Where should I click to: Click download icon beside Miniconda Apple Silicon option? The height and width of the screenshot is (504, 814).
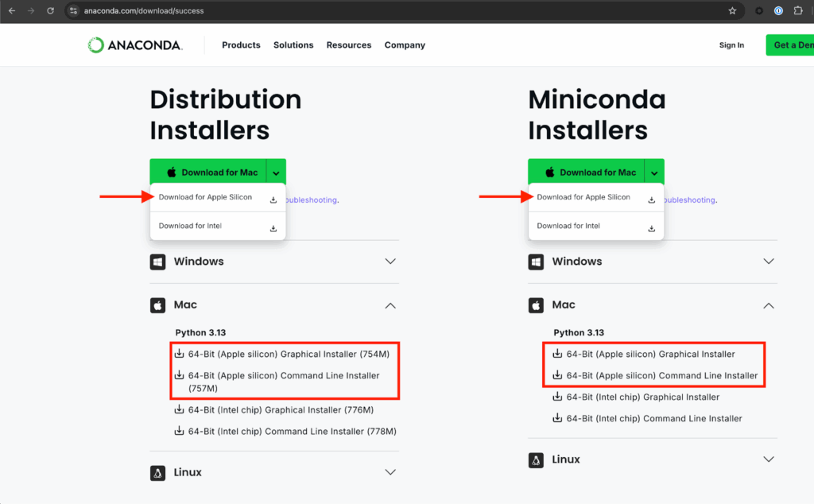tap(652, 200)
